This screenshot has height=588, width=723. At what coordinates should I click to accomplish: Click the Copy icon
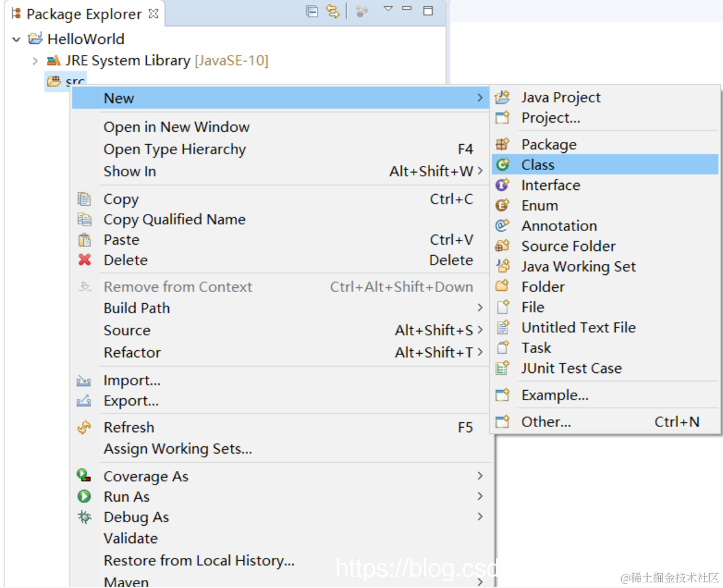(84, 198)
